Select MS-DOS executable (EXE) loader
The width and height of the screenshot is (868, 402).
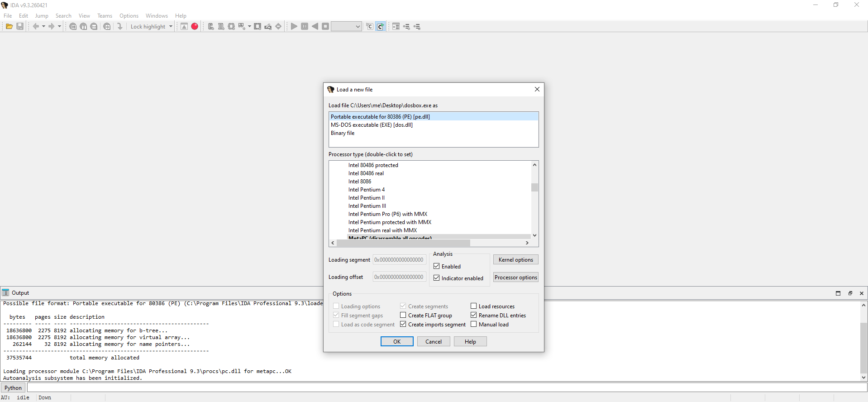tap(434, 124)
